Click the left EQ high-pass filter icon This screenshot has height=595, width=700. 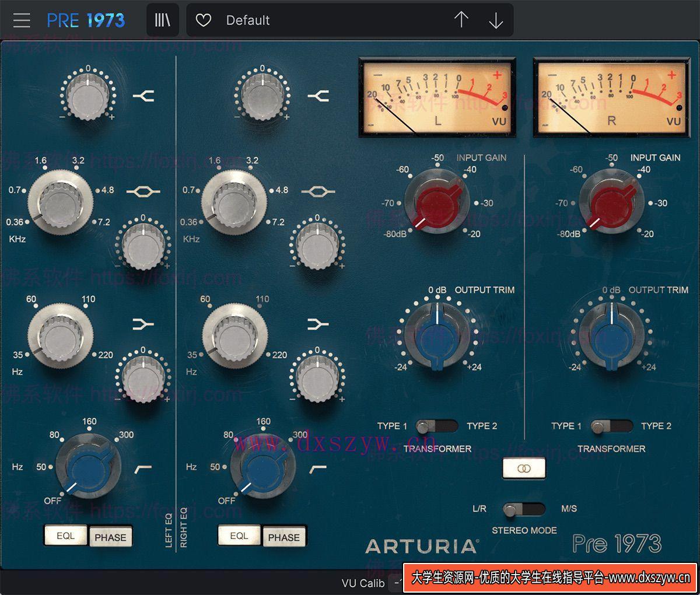[x=143, y=468]
